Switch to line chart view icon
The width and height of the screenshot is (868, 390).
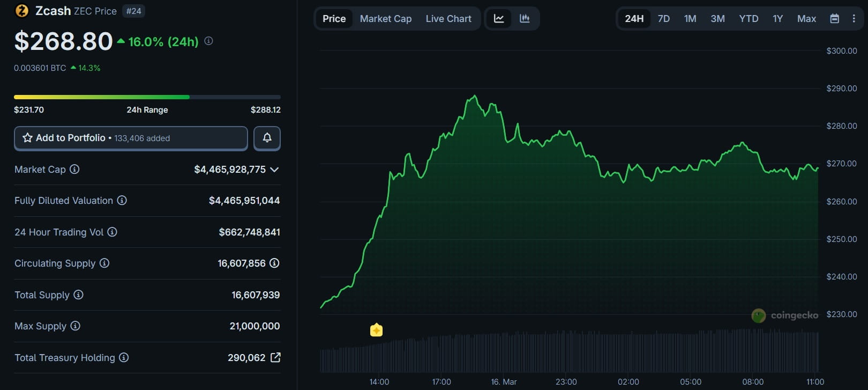(x=499, y=19)
